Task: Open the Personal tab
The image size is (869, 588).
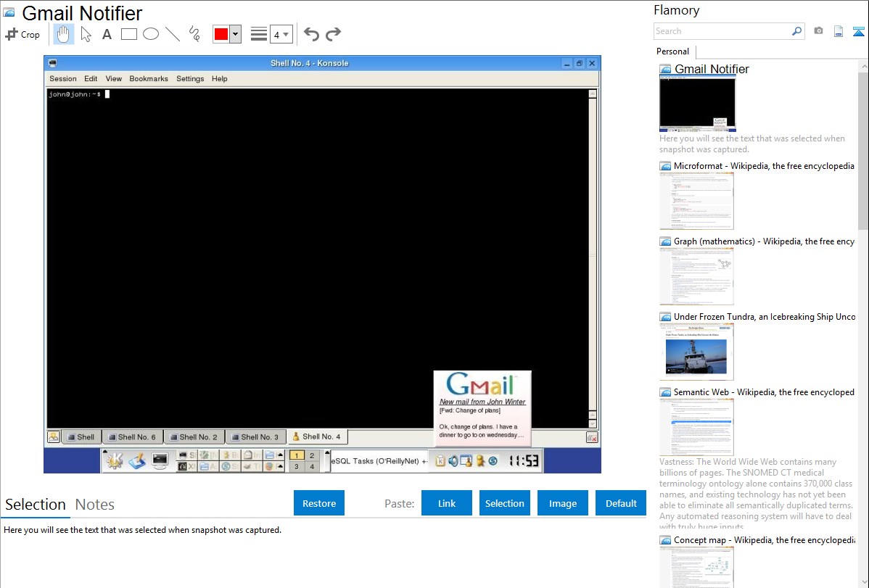Action: coord(672,51)
